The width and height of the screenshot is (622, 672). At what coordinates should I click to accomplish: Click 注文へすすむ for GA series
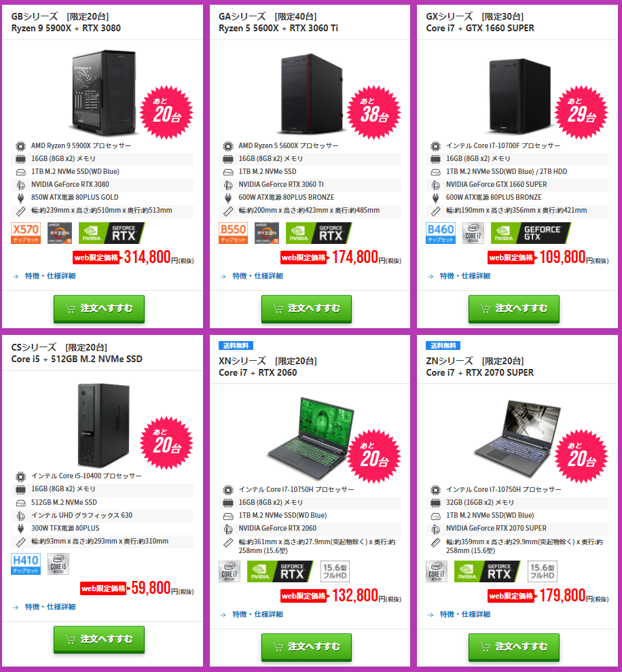pos(306,308)
